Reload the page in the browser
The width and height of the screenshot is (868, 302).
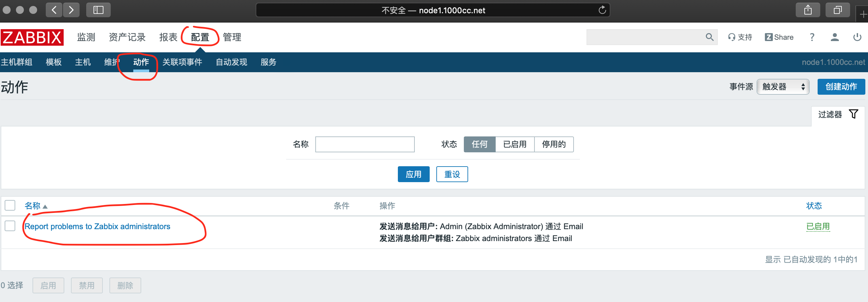pos(602,11)
